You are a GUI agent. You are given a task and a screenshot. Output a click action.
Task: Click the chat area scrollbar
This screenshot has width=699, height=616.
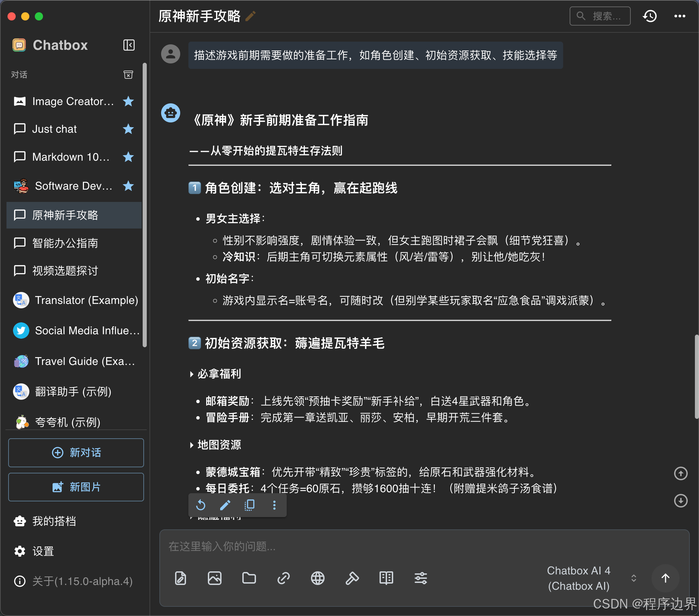696,377
